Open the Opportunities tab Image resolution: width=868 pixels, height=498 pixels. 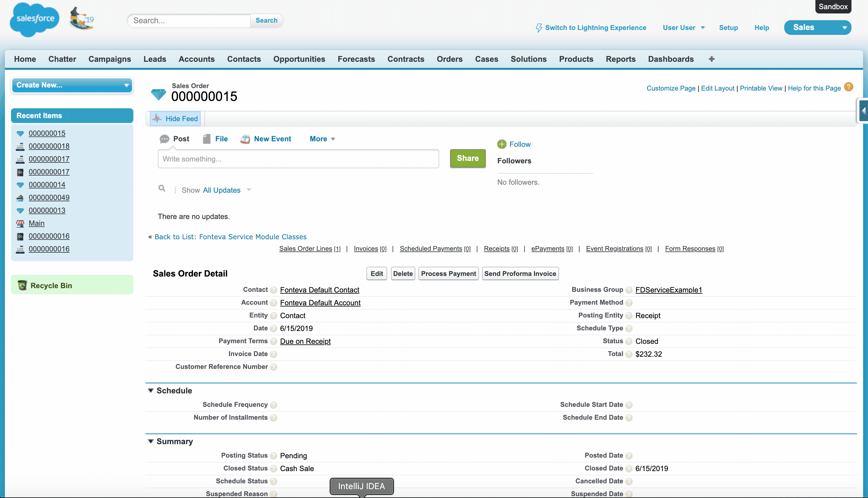coord(299,59)
